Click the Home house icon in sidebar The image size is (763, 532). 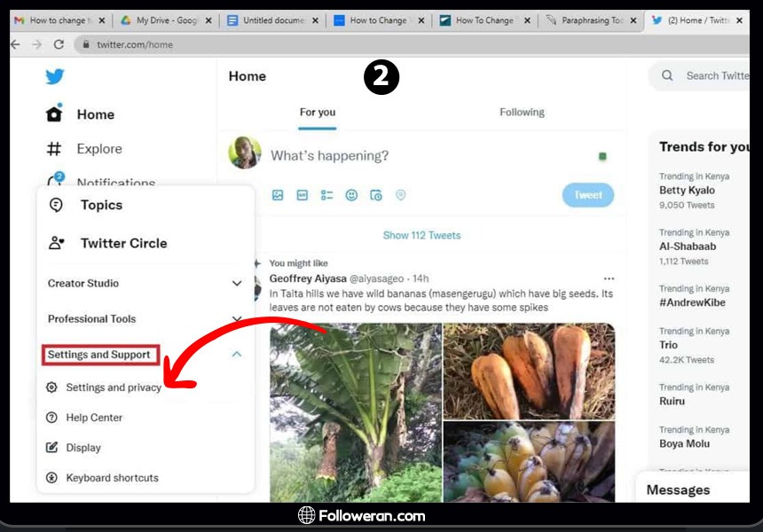point(55,114)
